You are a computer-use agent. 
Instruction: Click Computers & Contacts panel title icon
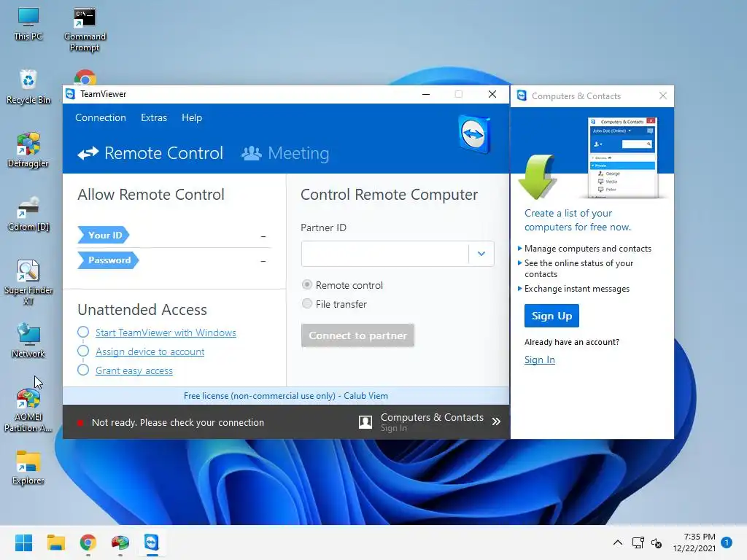(522, 96)
